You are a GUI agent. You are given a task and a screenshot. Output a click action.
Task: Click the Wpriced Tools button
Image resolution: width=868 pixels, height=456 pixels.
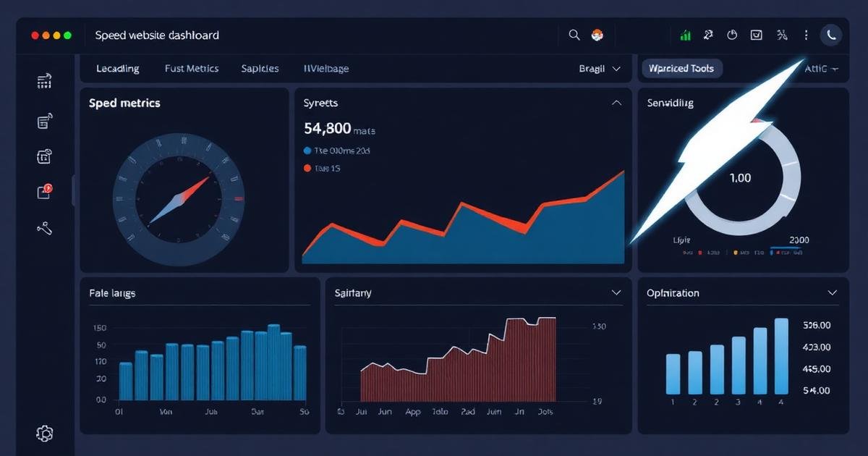click(682, 69)
